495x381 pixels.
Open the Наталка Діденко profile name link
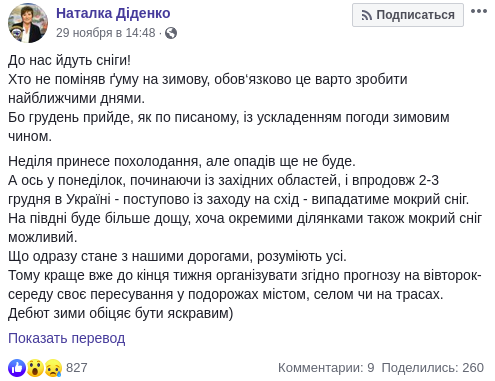[113, 13]
